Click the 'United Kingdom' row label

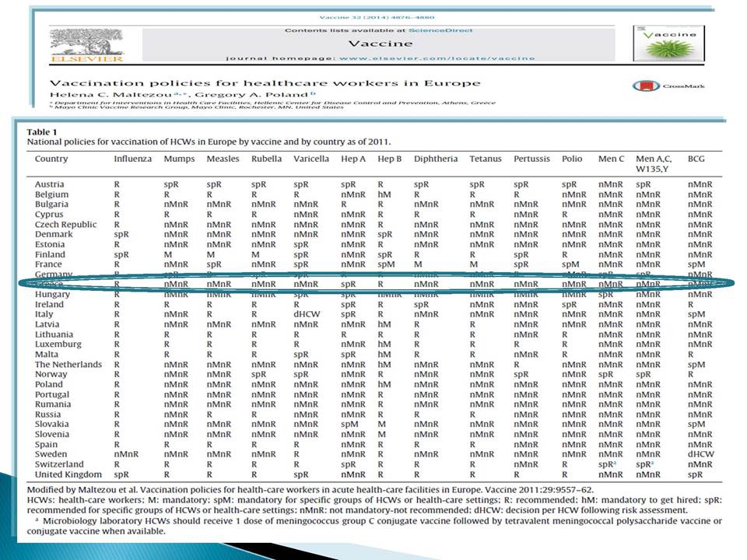point(68,474)
